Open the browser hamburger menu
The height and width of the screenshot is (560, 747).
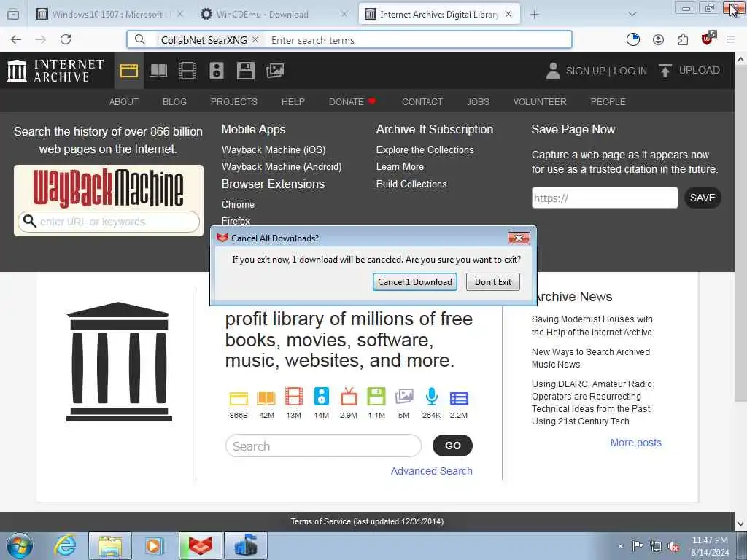point(731,39)
